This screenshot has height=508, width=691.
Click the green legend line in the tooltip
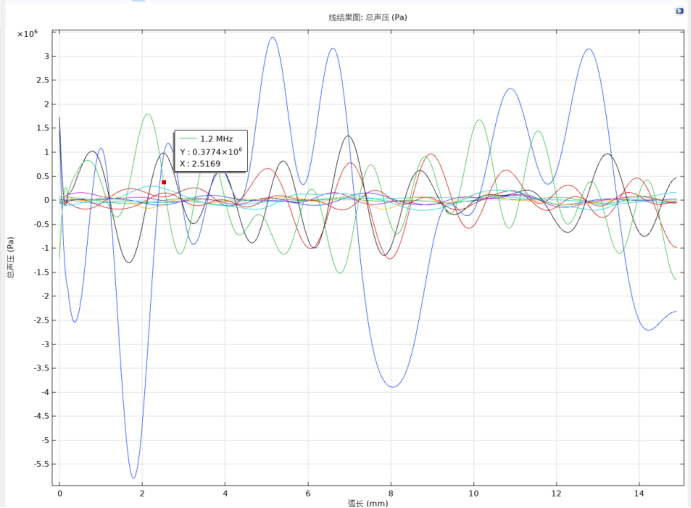click(188, 138)
